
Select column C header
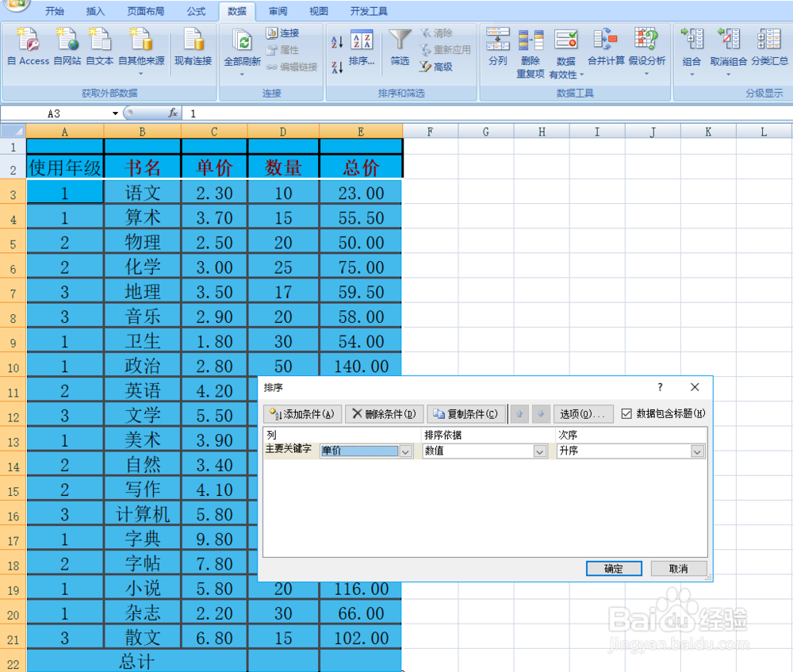(214, 132)
